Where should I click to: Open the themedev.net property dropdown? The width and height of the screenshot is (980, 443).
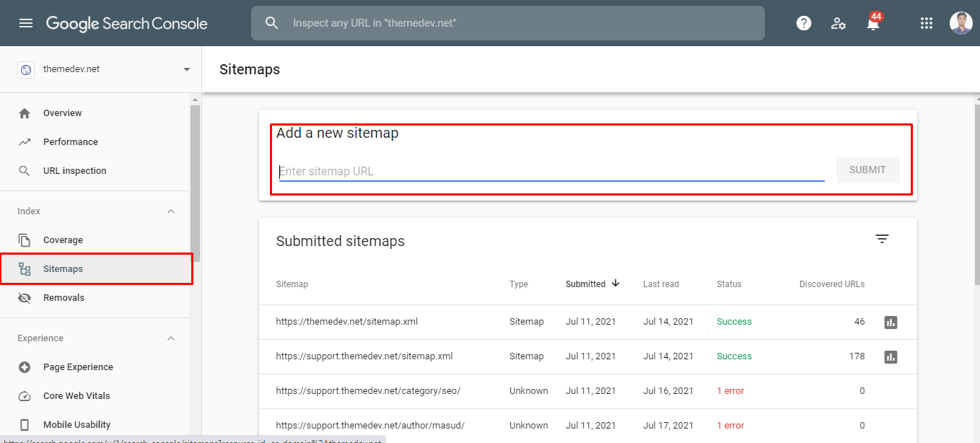[x=187, y=69]
